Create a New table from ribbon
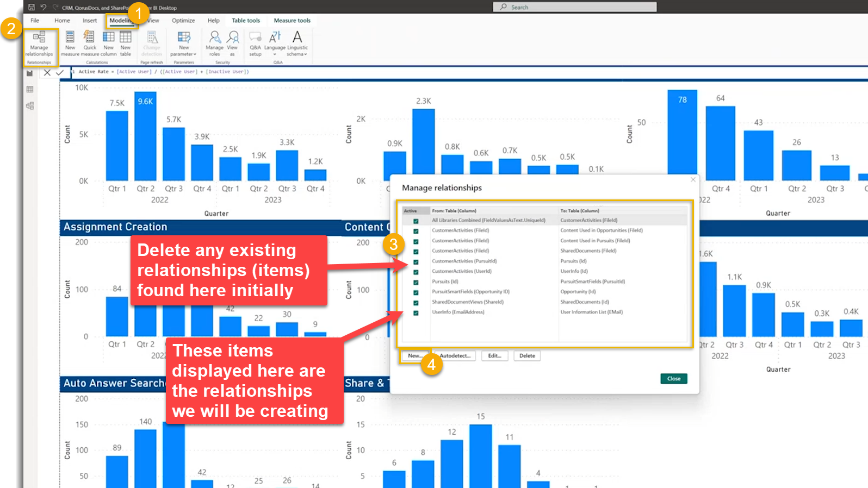Screen dimensions: 868x488 tap(126, 43)
